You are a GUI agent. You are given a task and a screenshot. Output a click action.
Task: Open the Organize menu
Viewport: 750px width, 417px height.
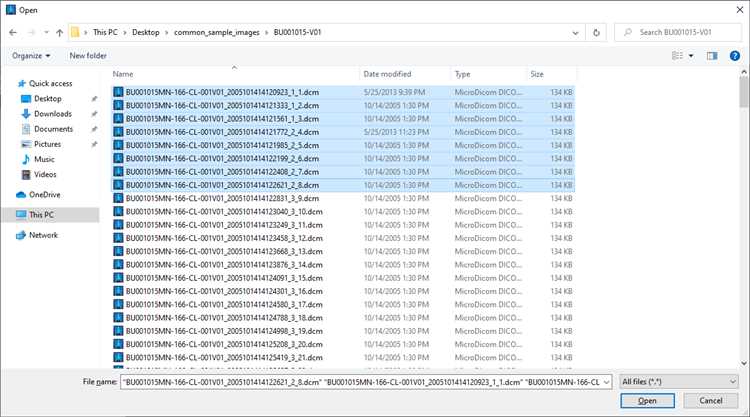[31, 56]
